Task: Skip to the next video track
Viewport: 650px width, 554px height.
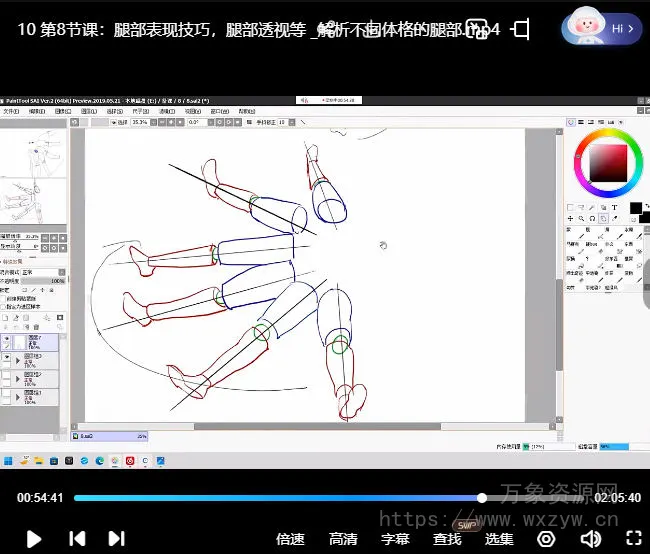Action: (x=116, y=539)
